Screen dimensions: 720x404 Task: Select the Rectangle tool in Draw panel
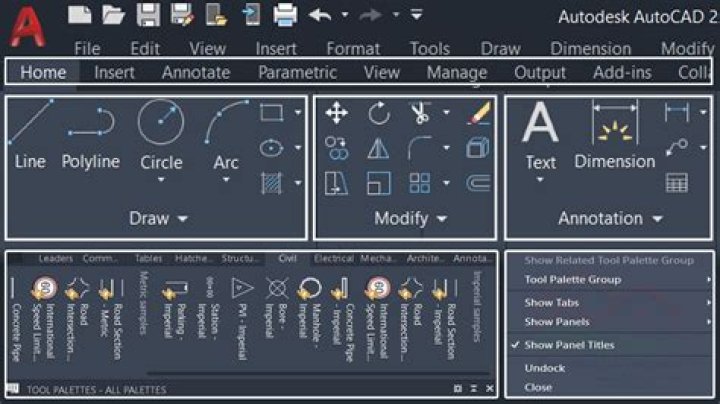(271, 112)
